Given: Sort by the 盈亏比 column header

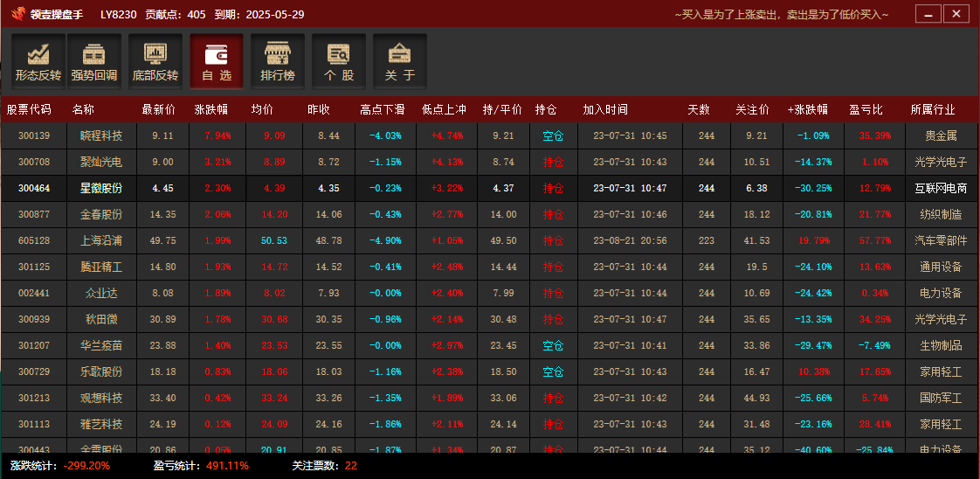Looking at the screenshot, I should [x=866, y=110].
